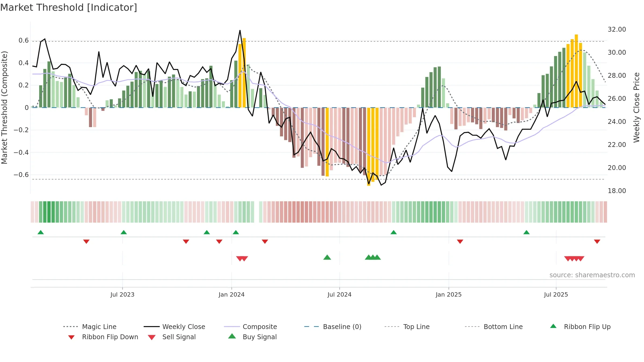Click the ribbon flip up marker between Jul 2024 and Jan 2025
Viewport: 644px width, 362px height.
coord(394,232)
